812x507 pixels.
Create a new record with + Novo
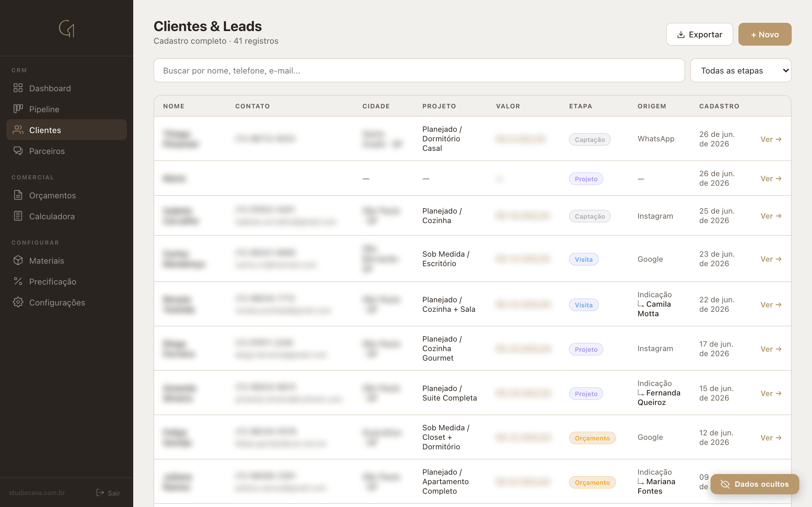(765, 34)
